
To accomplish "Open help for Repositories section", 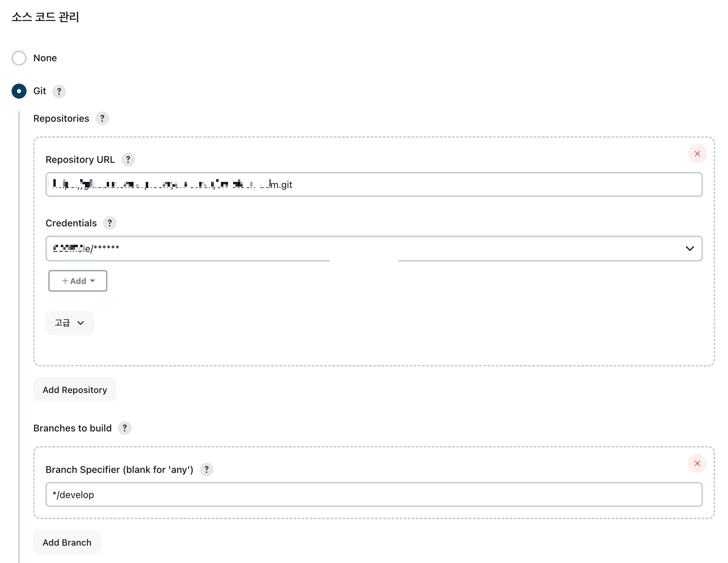I will 102,118.
